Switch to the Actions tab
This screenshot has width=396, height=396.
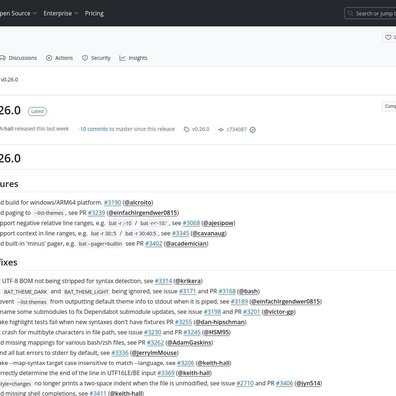59,58
